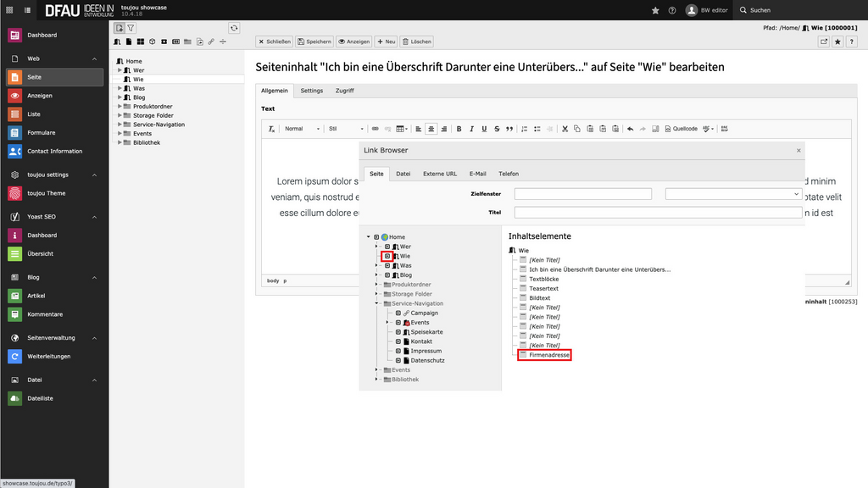Open the Normal paragraph format dropdown
868x488 pixels.
coord(303,129)
